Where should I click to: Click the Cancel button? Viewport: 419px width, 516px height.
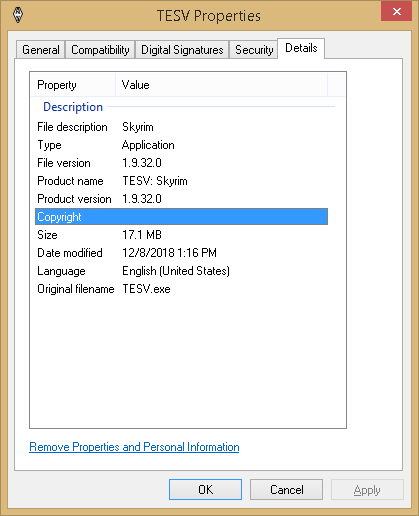tap(286, 490)
